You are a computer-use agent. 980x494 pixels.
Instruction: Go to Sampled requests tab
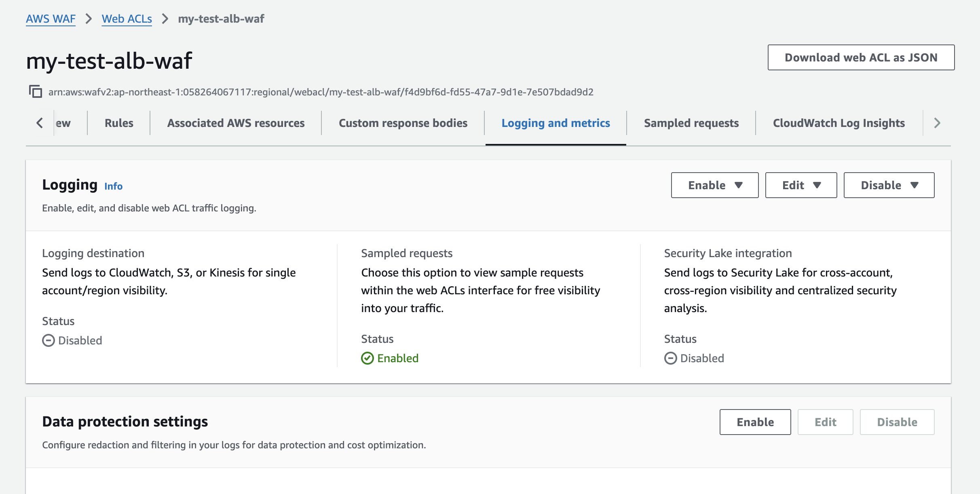tap(691, 123)
